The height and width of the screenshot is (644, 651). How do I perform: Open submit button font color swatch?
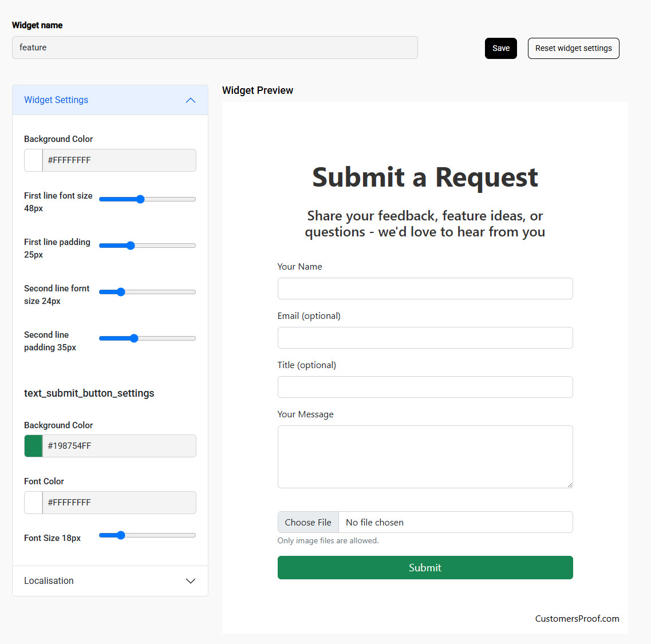coord(33,503)
